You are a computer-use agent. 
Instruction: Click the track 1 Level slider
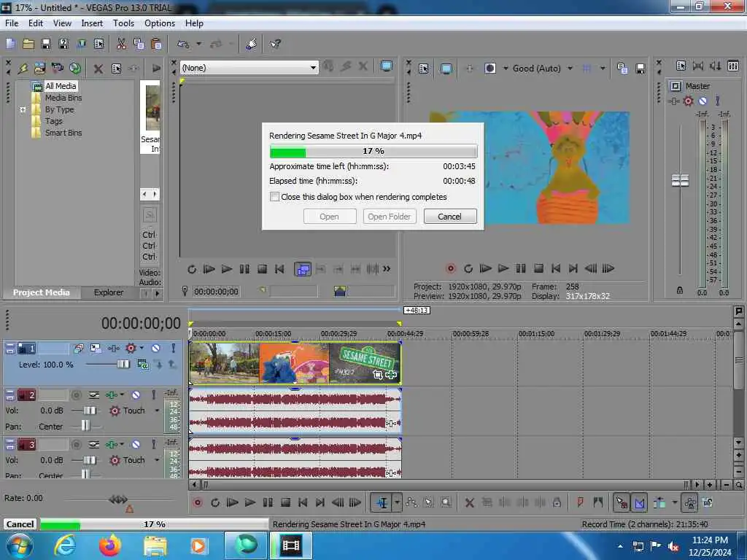point(123,365)
